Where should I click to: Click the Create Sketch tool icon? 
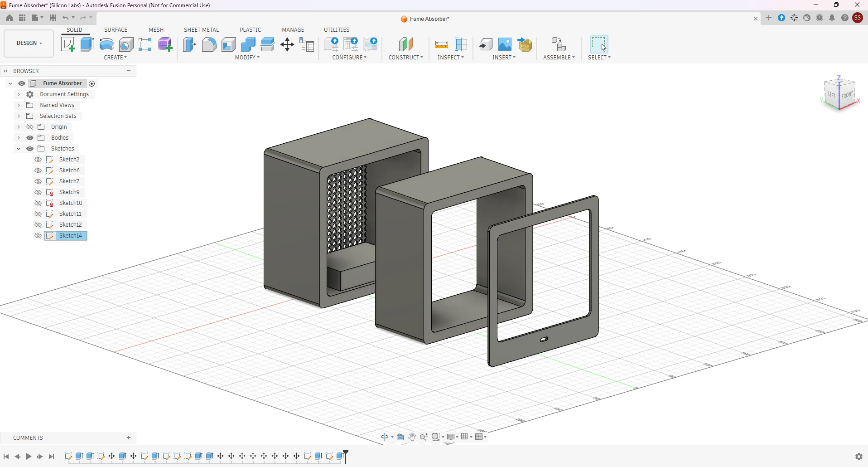pyautogui.click(x=68, y=44)
